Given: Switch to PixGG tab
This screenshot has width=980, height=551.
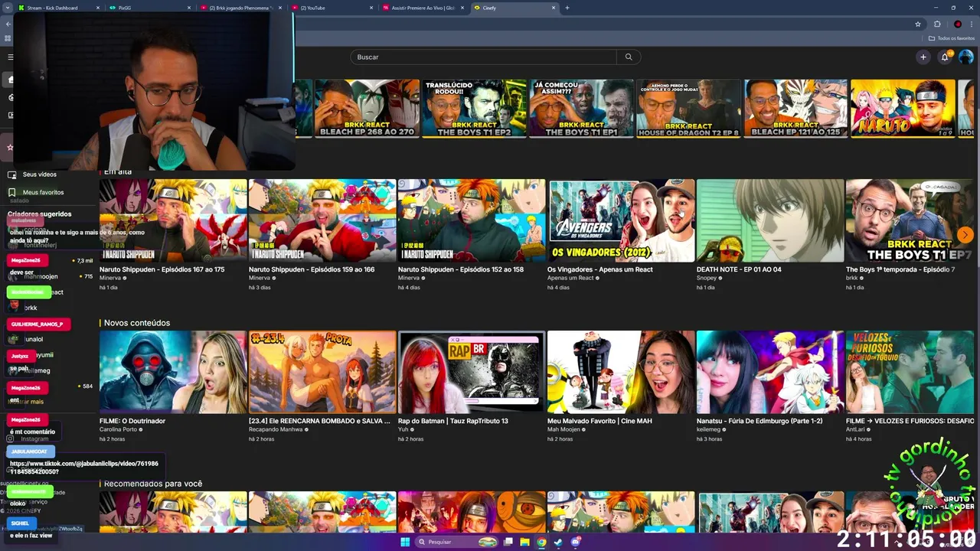Looking at the screenshot, I should pos(149,8).
